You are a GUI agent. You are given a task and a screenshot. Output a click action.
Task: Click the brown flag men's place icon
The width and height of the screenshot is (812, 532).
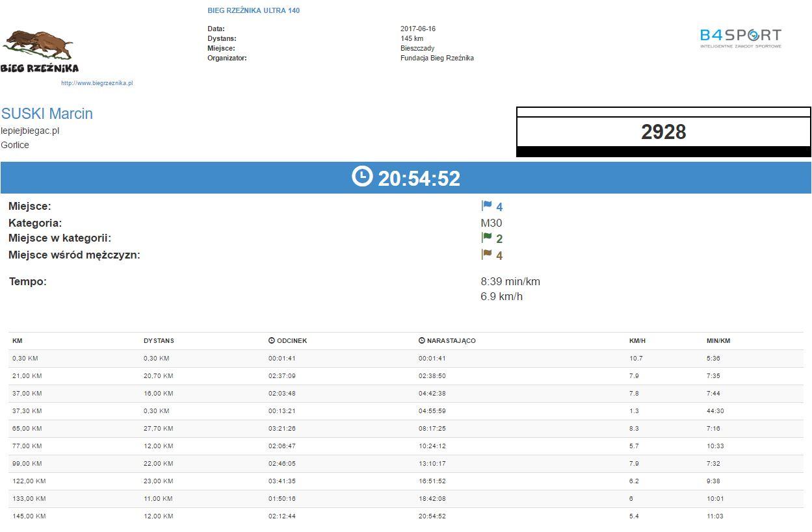point(486,255)
